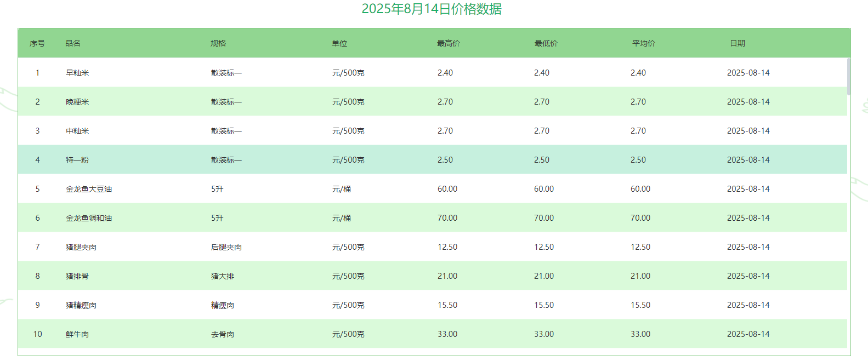The width and height of the screenshot is (868, 361).
Task: Select the 特一粉 product name cell
Action: coord(77,160)
